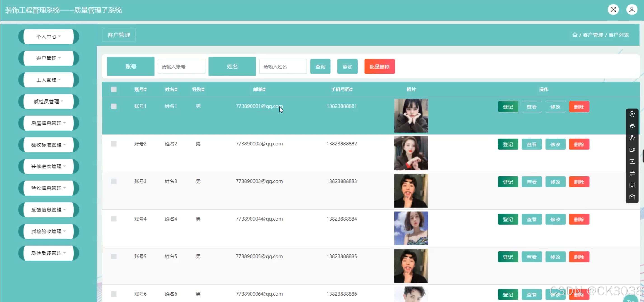
Task: Click the video recorder icon in side toolbar
Action: click(x=632, y=150)
